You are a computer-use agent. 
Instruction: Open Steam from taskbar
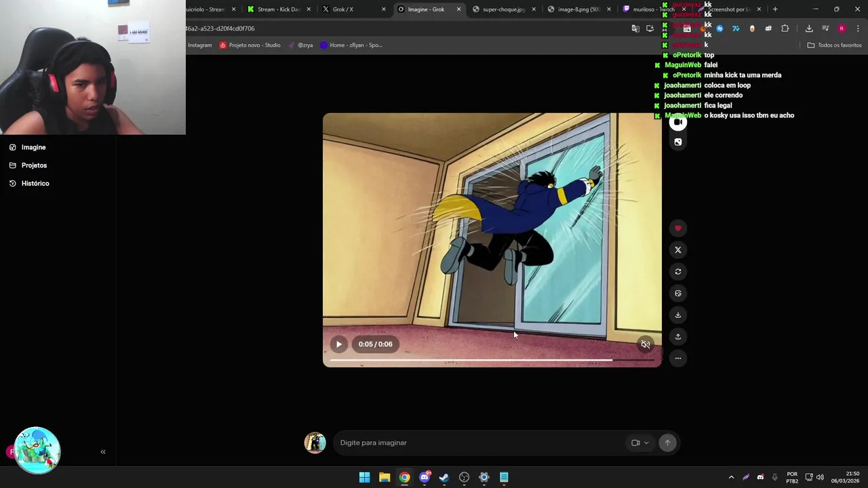point(444,477)
